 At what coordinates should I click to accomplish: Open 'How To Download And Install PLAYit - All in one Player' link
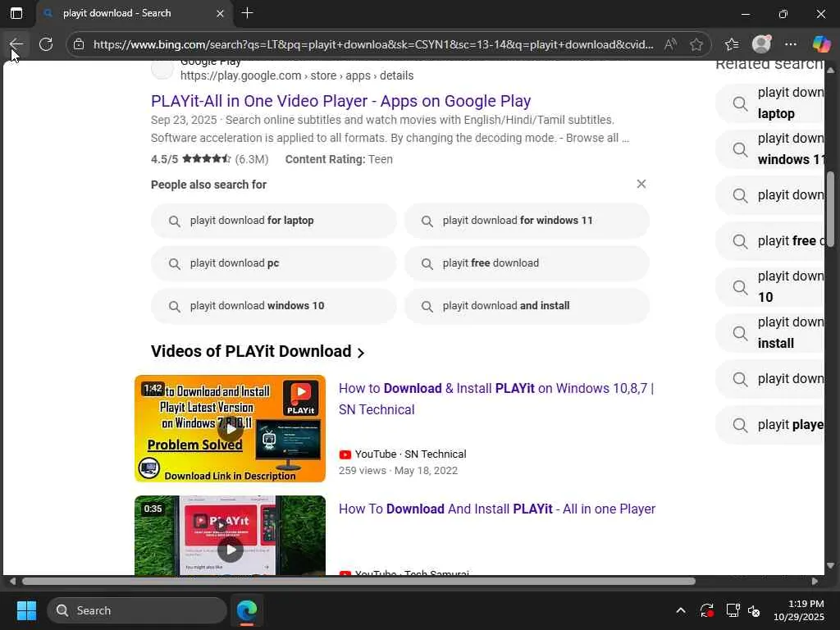coord(497,509)
